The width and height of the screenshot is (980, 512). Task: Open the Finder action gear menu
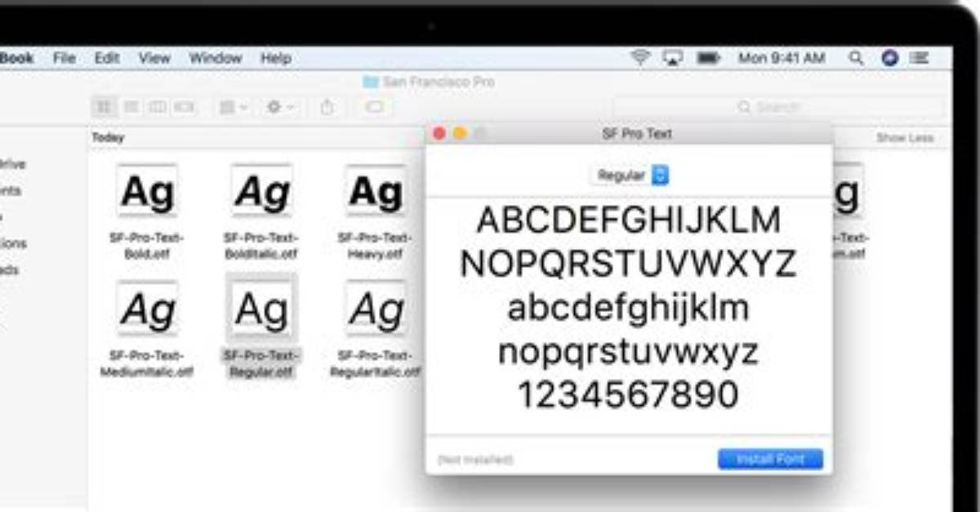(x=281, y=107)
